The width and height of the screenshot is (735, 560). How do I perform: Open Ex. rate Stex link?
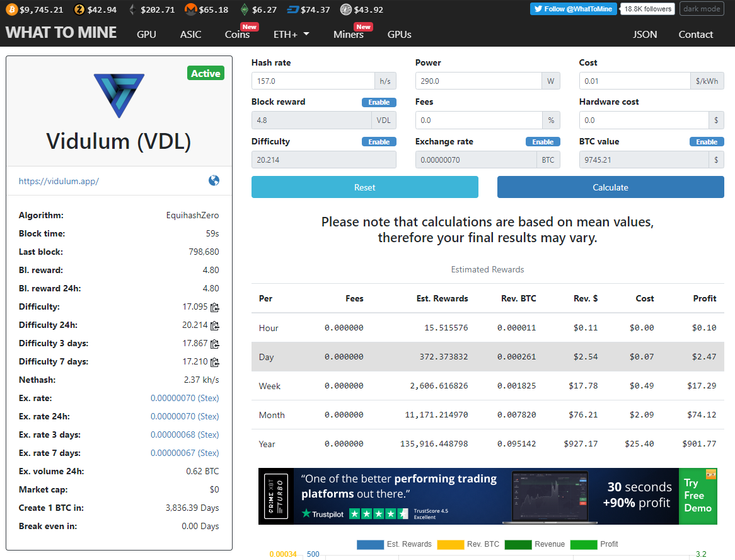[185, 398]
